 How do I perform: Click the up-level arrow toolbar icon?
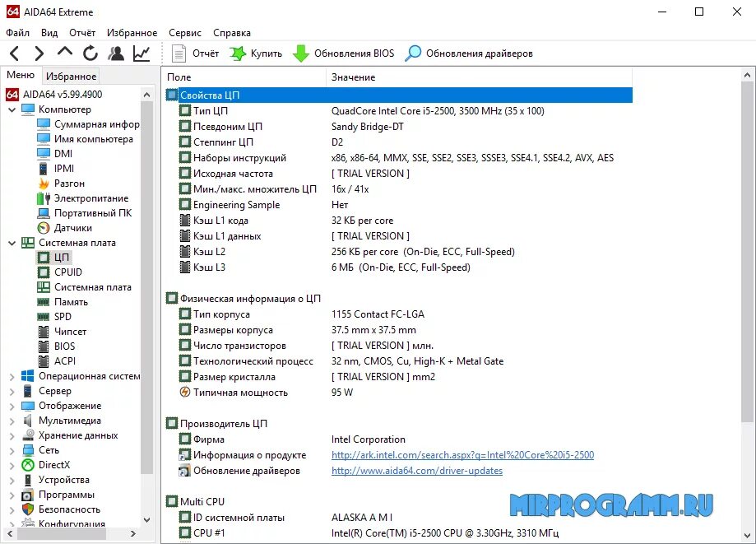click(65, 52)
